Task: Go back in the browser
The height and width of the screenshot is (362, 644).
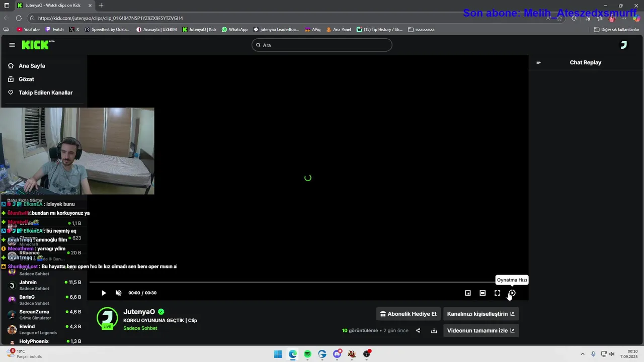Action: [x=7, y=18]
